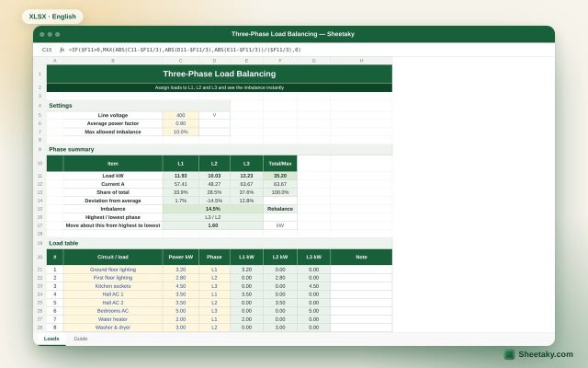Click the Total load 35.20 cell
This screenshot has height=368, width=588.
click(280, 176)
